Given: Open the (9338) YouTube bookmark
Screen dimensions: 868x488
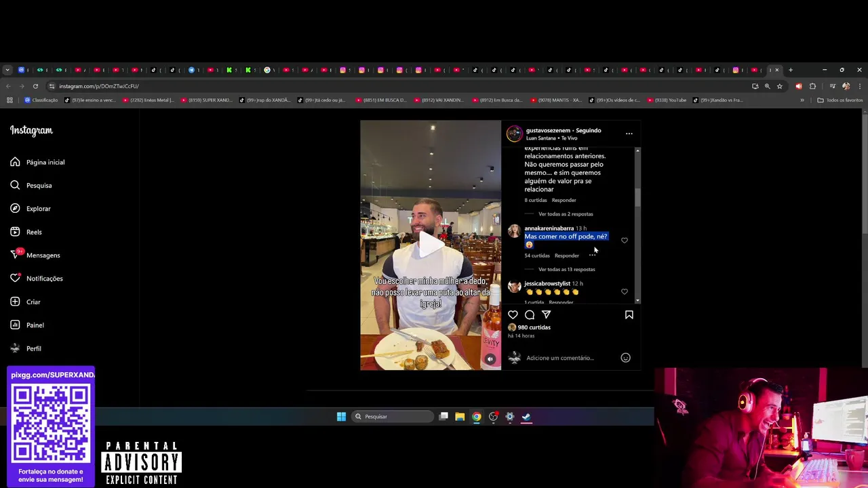Looking at the screenshot, I should pyautogui.click(x=666, y=100).
